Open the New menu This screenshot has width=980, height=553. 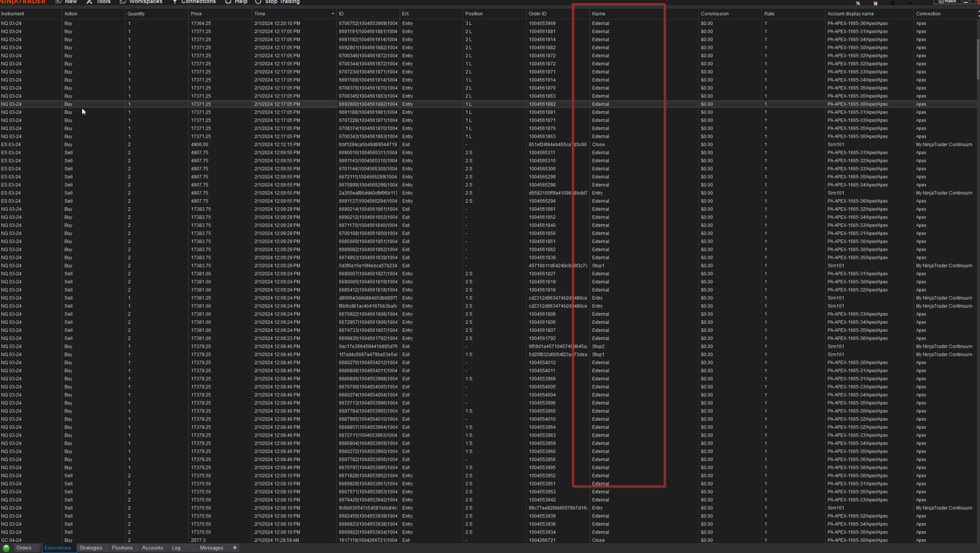coord(70,2)
